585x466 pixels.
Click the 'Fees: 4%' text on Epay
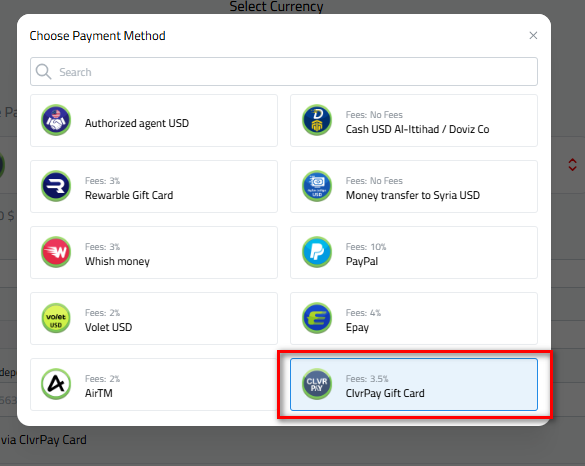click(x=363, y=313)
